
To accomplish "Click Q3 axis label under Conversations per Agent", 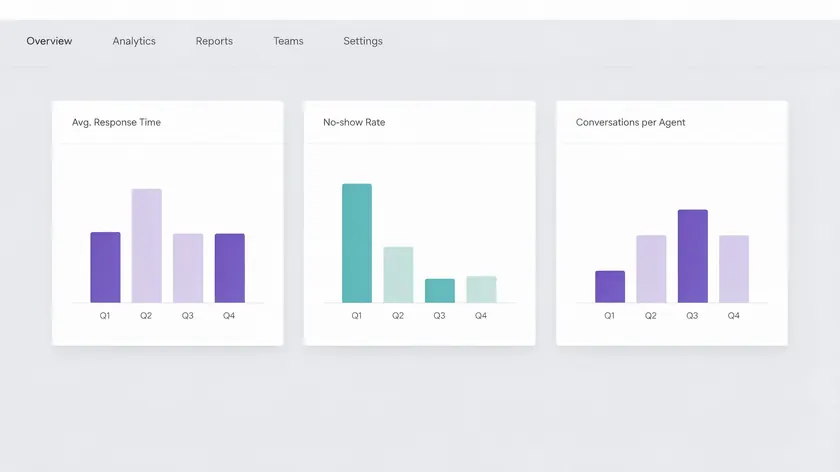I will pos(692,316).
